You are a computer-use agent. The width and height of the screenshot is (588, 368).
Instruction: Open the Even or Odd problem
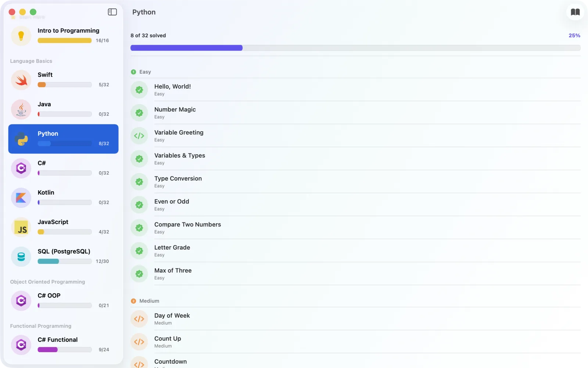pos(355,205)
